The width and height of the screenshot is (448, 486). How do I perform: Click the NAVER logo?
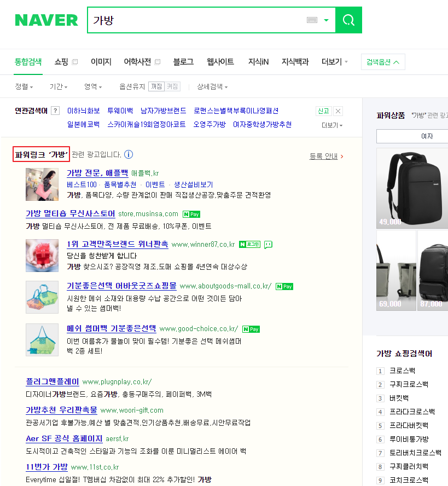[46, 20]
